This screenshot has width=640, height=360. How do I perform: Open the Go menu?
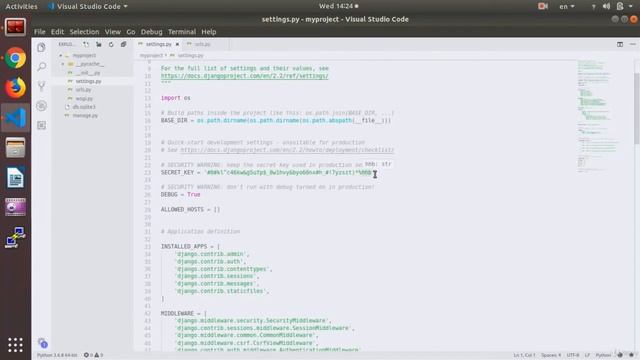tap(131, 32)
